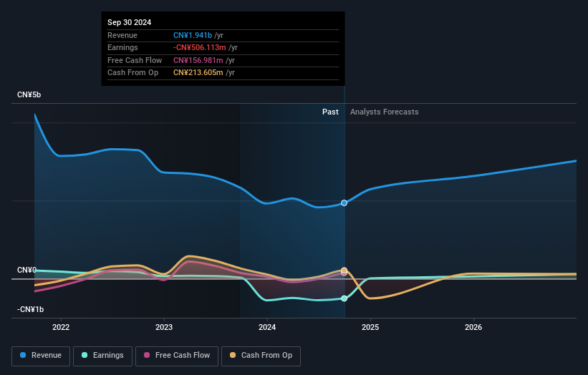The width and height of the screenshot is (588, 375).
Task: Click the CN¥156.981m free cash flow value
Action: (198, 60)
